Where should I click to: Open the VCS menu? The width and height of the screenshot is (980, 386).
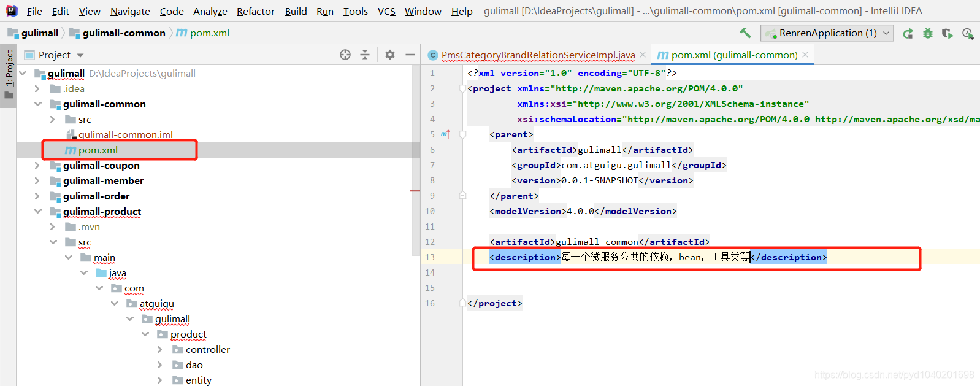(386, 11)
